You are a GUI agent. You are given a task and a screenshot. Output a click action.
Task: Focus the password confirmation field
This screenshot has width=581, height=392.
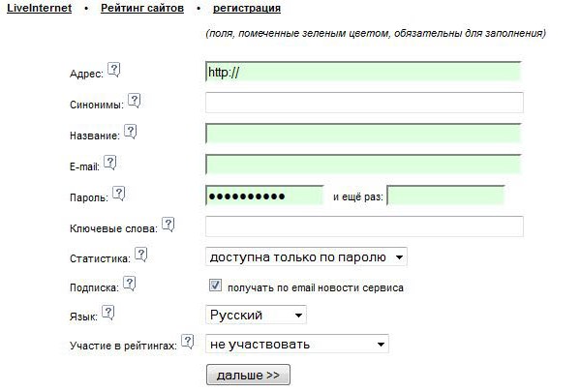click(x=445, y=196)
